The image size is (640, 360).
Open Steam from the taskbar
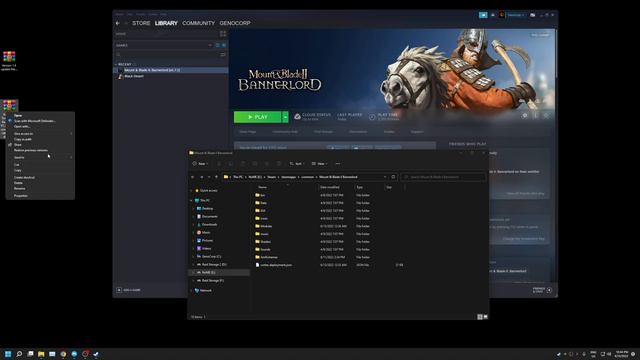pyautogui.click(x=96, y=354)
